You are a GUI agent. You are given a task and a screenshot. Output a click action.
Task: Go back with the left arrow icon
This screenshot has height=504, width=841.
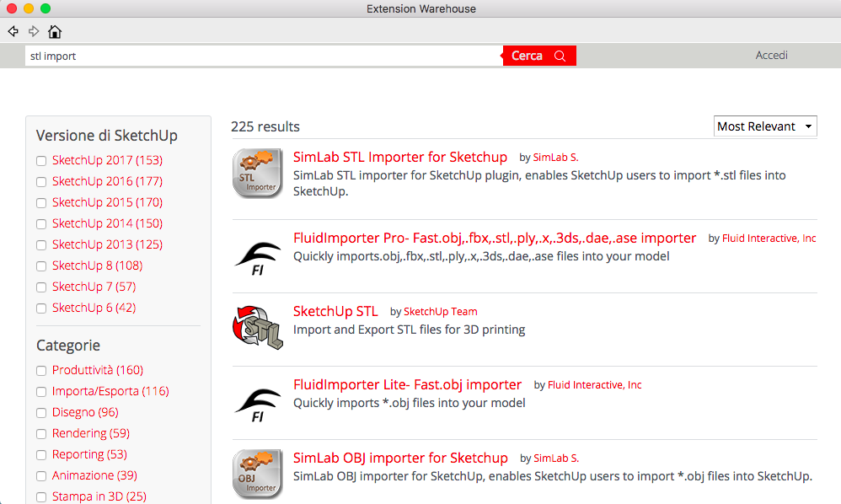coord(13,32)
